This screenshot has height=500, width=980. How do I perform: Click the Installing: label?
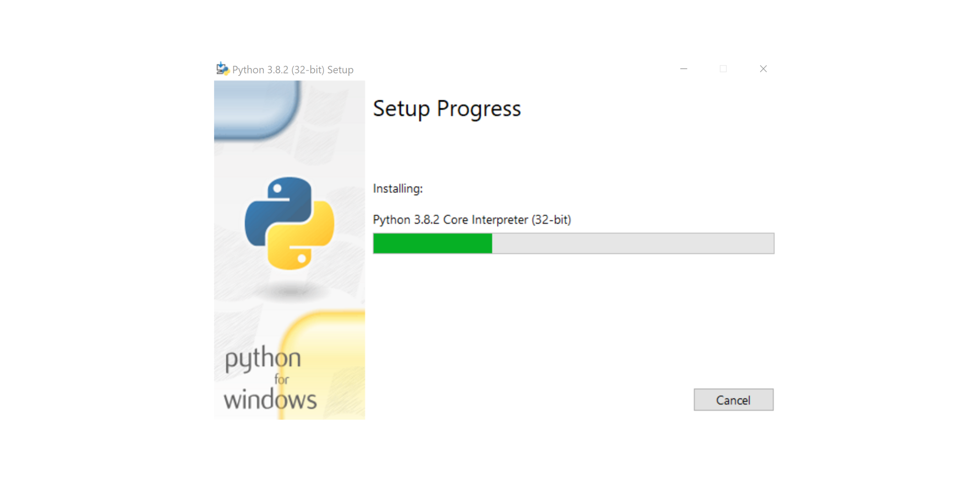tap(398, 189)
